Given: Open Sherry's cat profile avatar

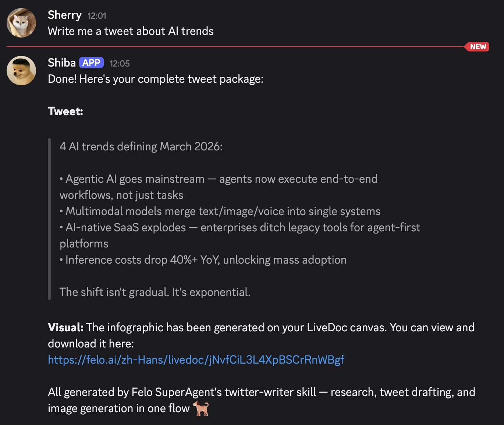Looking at the screenshot, I should tap(21, 22).
